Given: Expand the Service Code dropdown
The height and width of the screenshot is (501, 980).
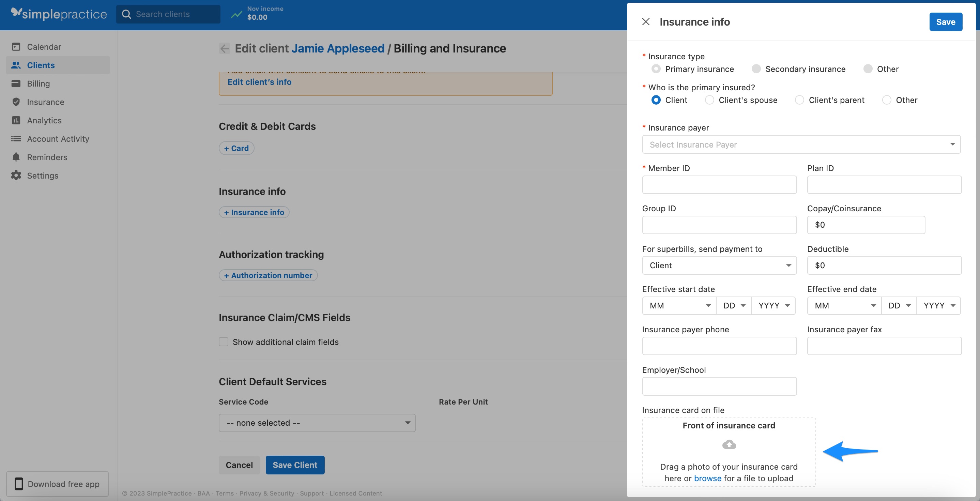Looking at the screenshot, I should click(317, 423).
